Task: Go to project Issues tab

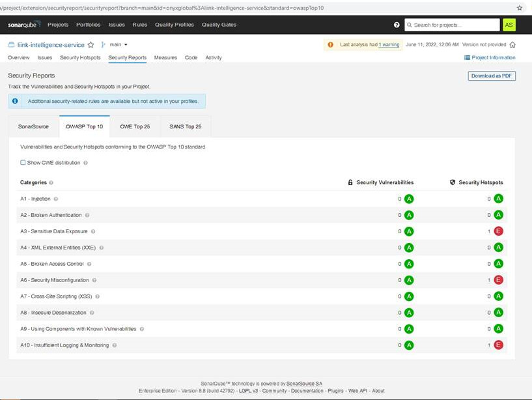Action: pyautogui.click(x=45, y=58)
